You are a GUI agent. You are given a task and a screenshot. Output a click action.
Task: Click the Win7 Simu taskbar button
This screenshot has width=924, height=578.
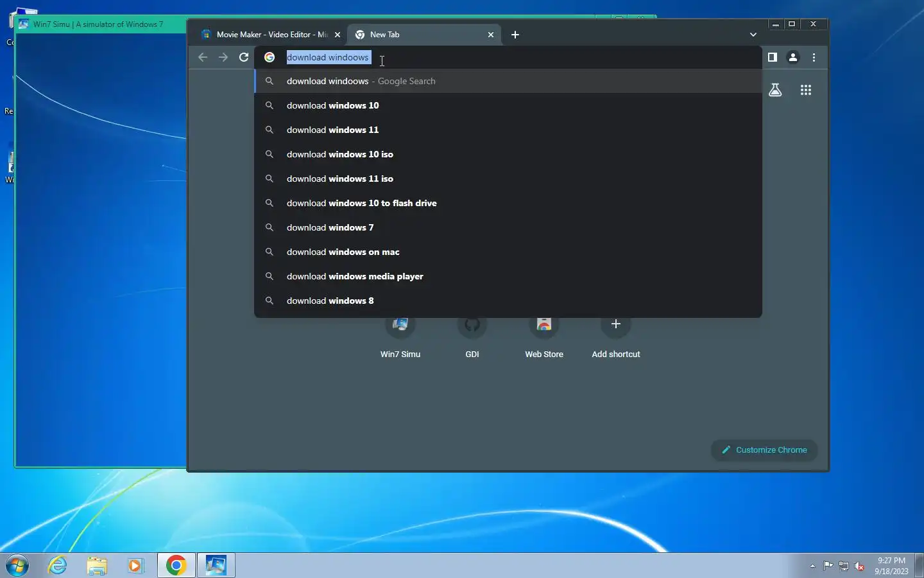[x=216, y=566]
